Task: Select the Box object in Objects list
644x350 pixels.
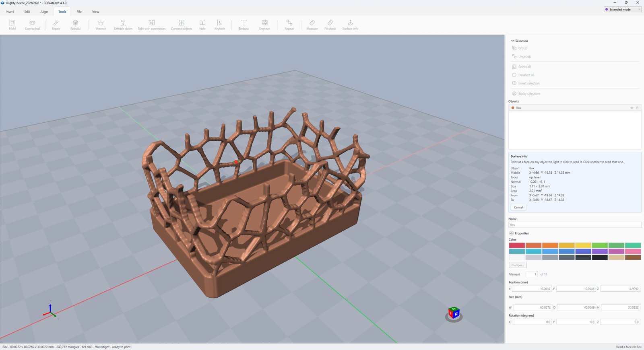Action: tap(575, 108)
